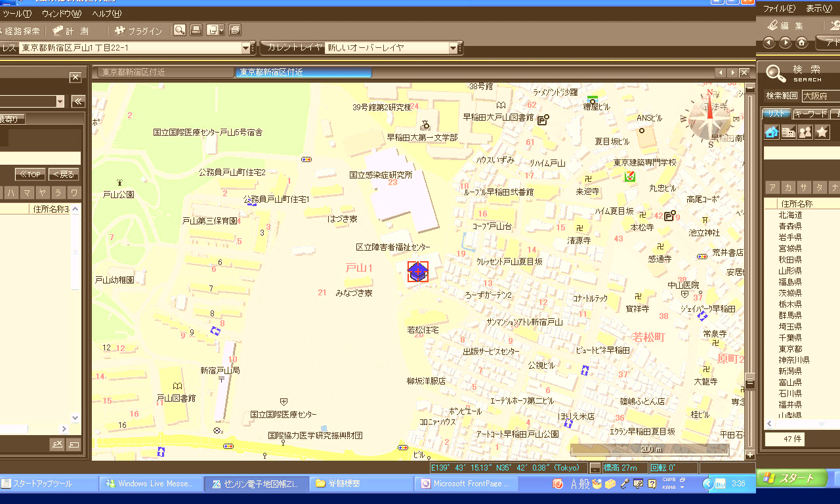The width and height of the screenshot is (840, 504).
Task: Select the キーワード tab in search panel
Action: (x=811, y=114)
